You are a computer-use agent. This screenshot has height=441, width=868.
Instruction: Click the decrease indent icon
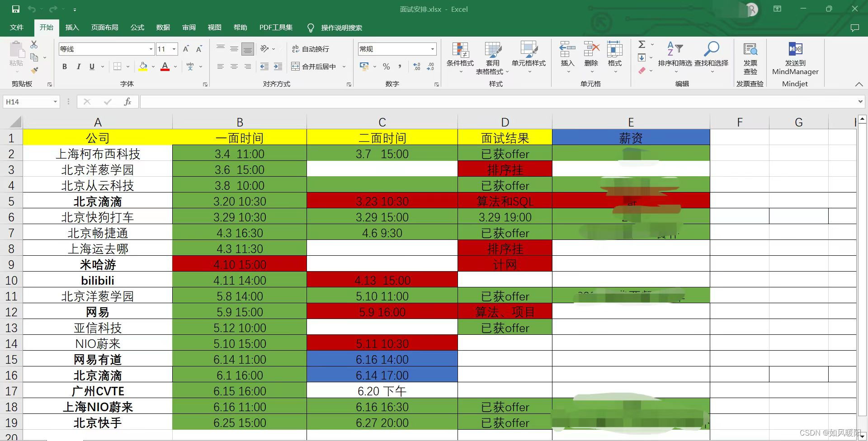click(x=264, y=66)
